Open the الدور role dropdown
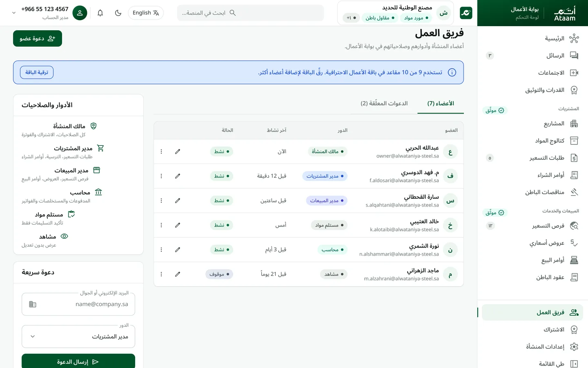Viewport: 588px width, 368px height. (x=78, y=337)
